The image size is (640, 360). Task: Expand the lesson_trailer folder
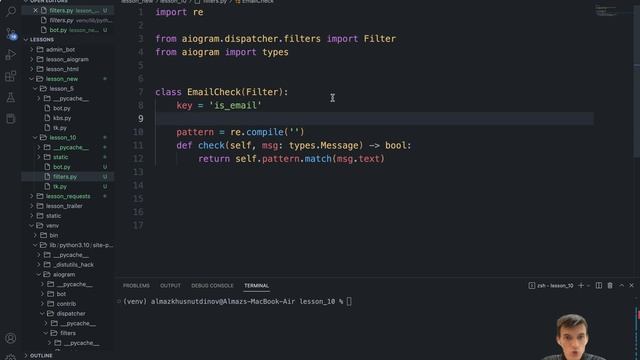pyautogui.click(x=64, y=206)
